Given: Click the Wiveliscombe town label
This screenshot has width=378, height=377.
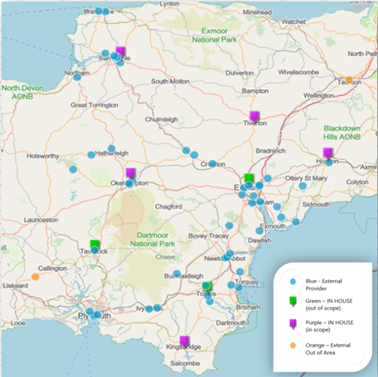Looking at the screenshot, I should 298,72.
